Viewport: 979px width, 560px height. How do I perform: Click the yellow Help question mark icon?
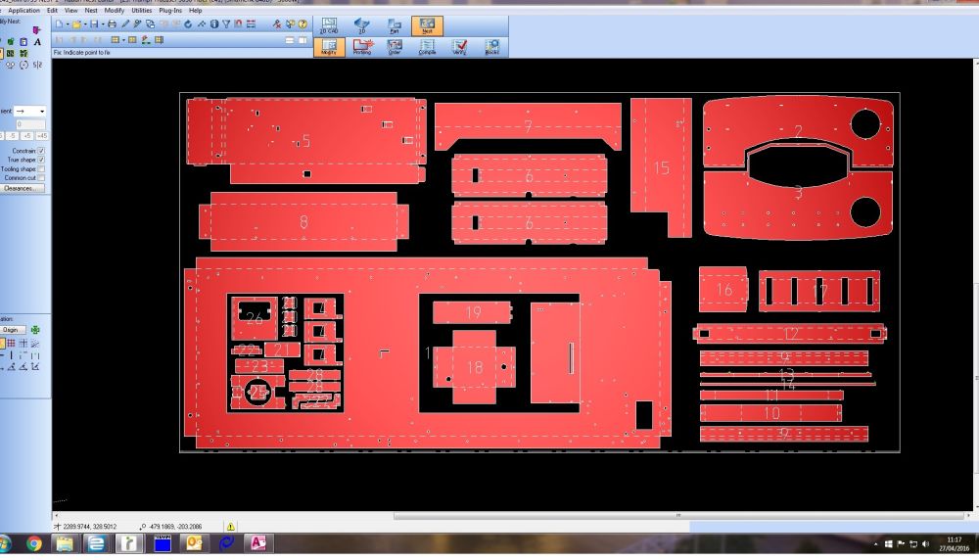click(301, 23)
